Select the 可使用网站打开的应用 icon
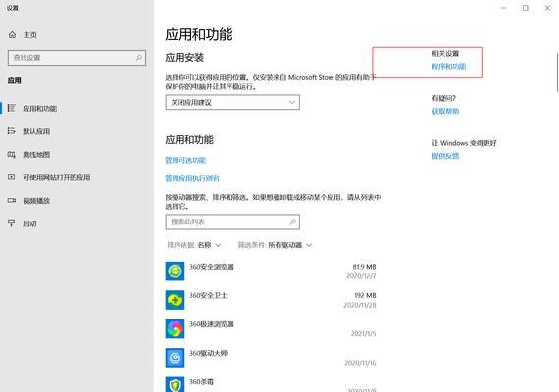The image size is (559, 392). [12, 177]
